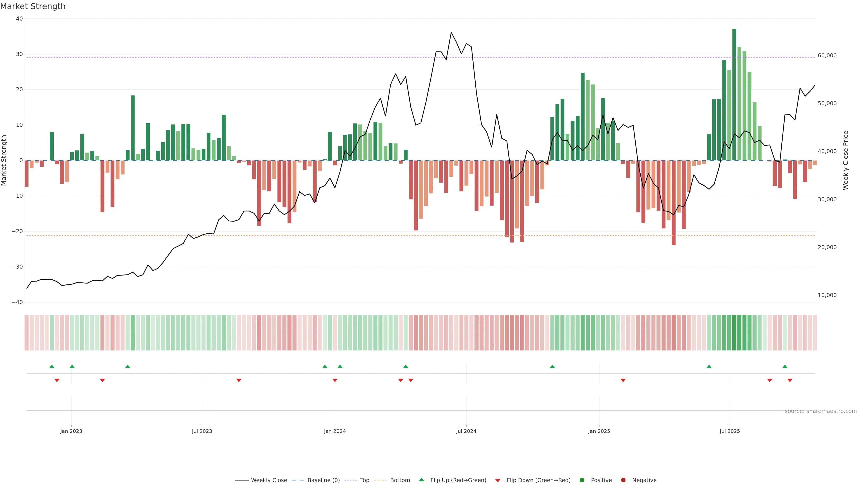Click the last red flip-down triangle marker
The height and width of the screenshot is (488, 868).
click(790, 380)
